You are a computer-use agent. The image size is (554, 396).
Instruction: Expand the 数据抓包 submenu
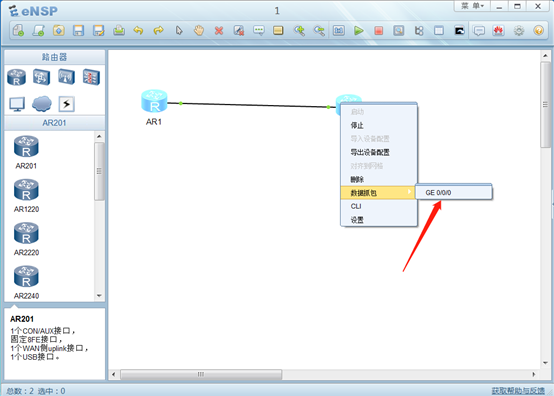379,193
